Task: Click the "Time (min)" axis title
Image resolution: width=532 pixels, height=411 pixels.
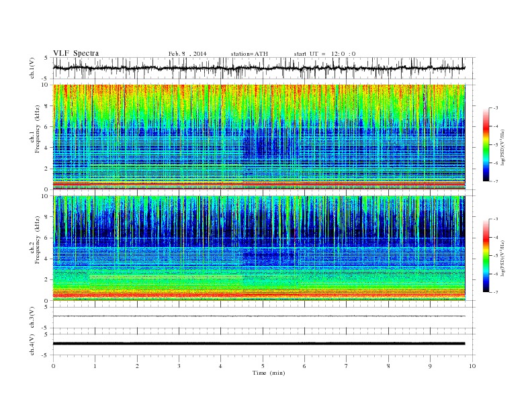Action: (x=269, y=373)
